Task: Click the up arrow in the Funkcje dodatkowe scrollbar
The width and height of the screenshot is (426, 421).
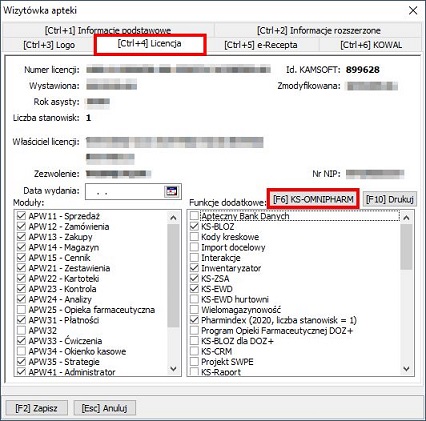Action: coord(406,218)
